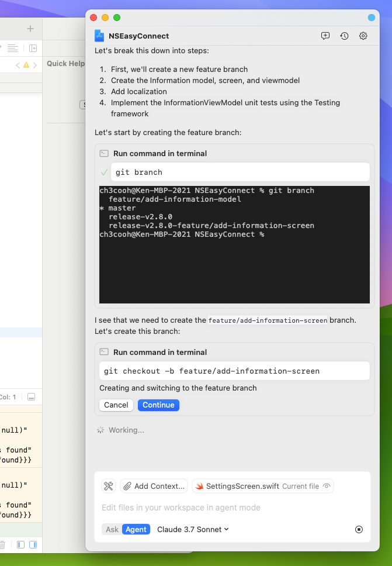This screenshot has width=392, height=566.
Task: Click Add localization step text
Action: pos(139,91)
